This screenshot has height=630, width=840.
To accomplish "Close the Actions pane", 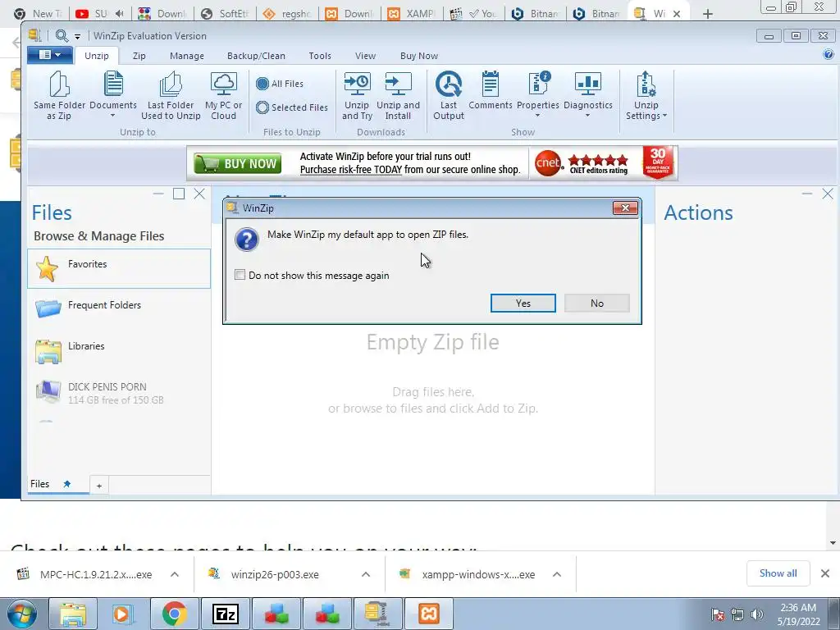I will tap(828, 194).
